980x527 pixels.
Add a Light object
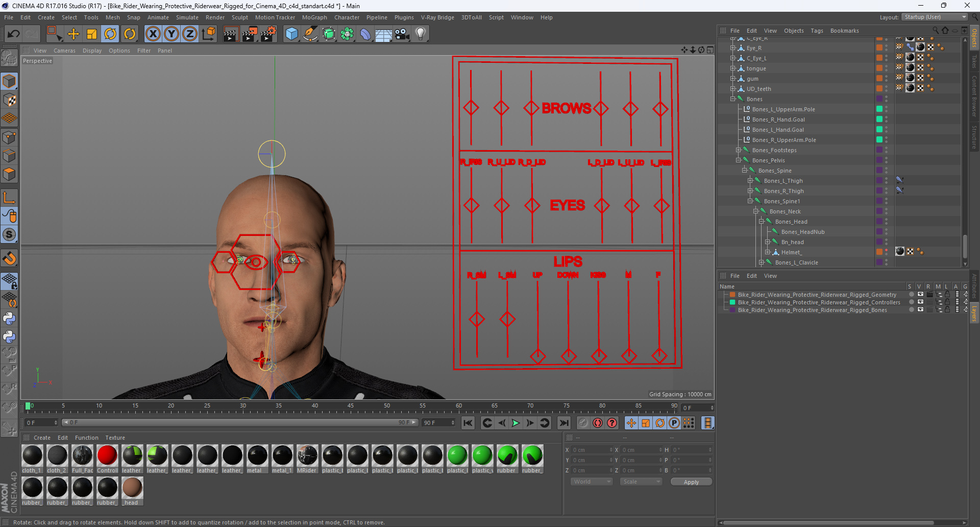[421, 34]
